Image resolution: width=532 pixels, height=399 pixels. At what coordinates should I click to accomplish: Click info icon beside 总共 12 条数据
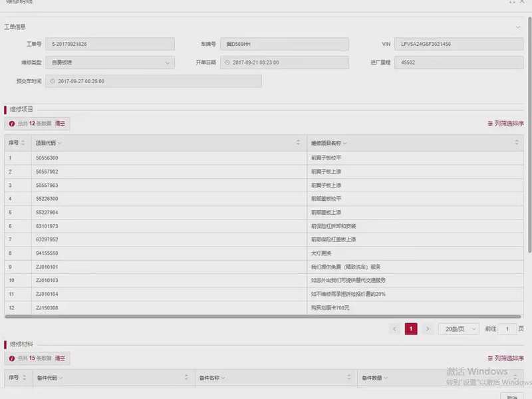11,124
